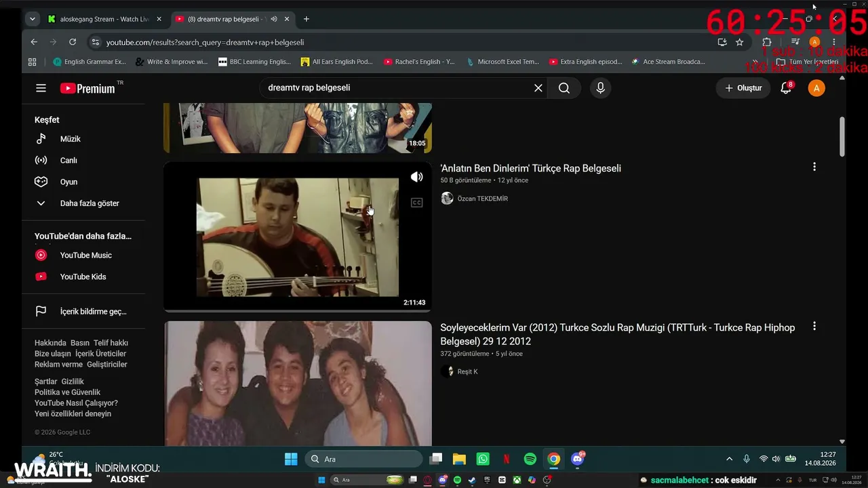Open options for 'Anlatın Ben Dinlerim' video
The width and height of the screenshot is (868, 488).
click(814, 167)
